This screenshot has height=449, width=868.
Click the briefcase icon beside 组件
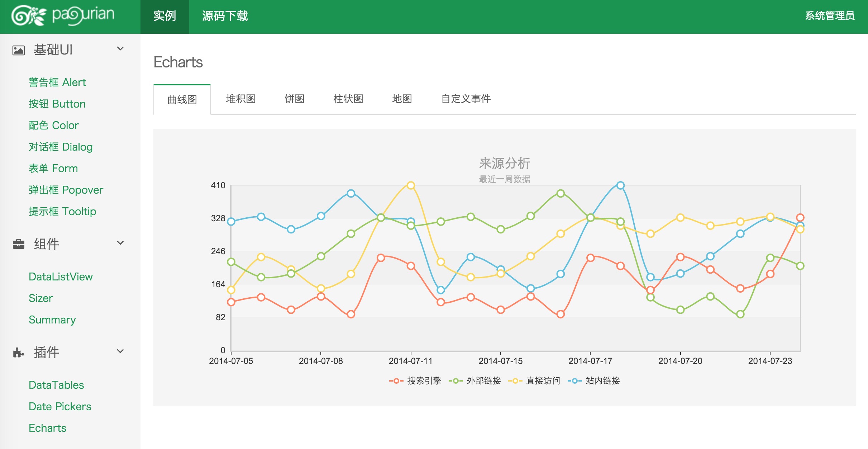19,244
